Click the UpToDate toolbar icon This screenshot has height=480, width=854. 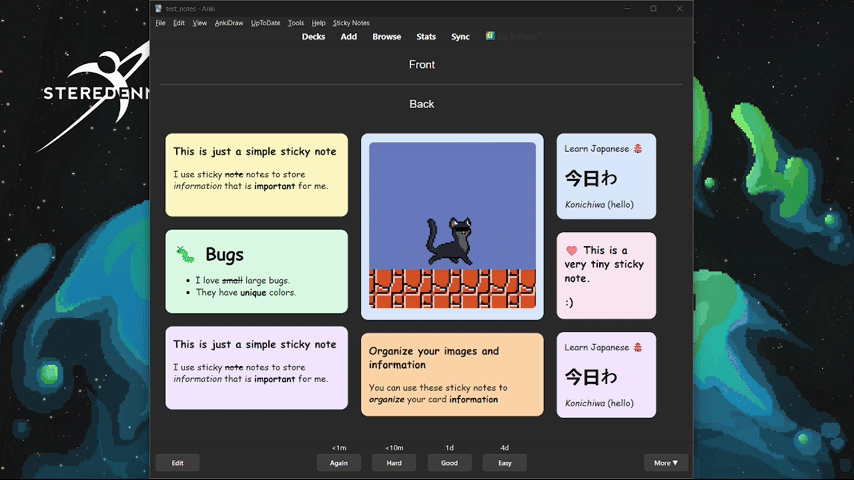490,36
